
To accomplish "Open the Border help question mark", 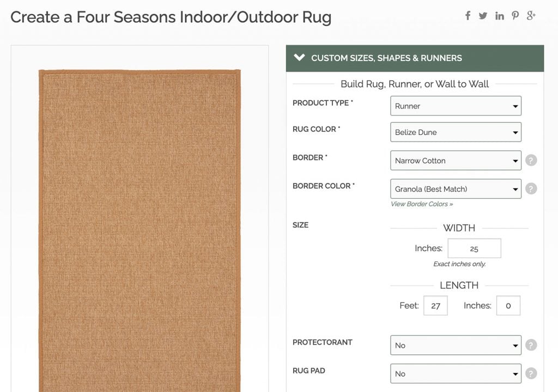I will click(x=531, y=160).
